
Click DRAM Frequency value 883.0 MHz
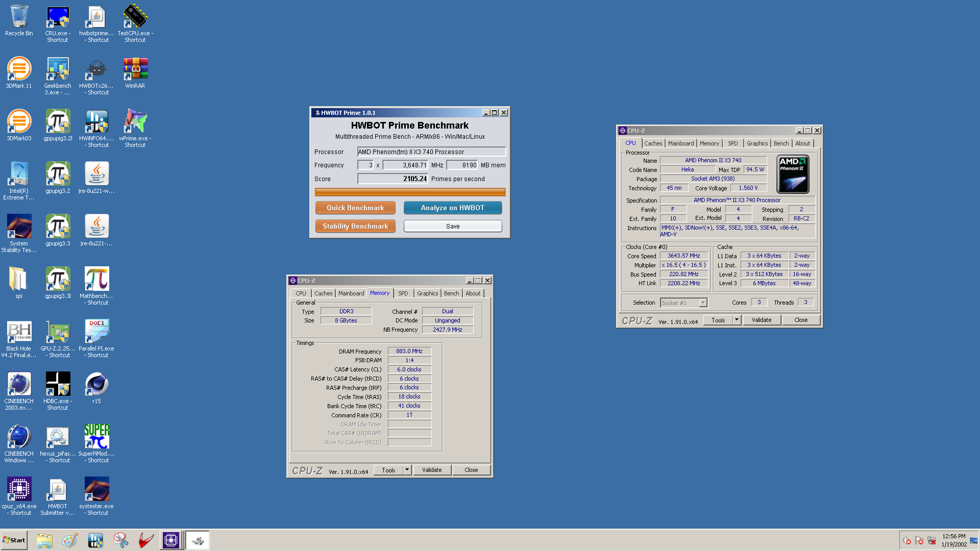[x=409, y=351]
